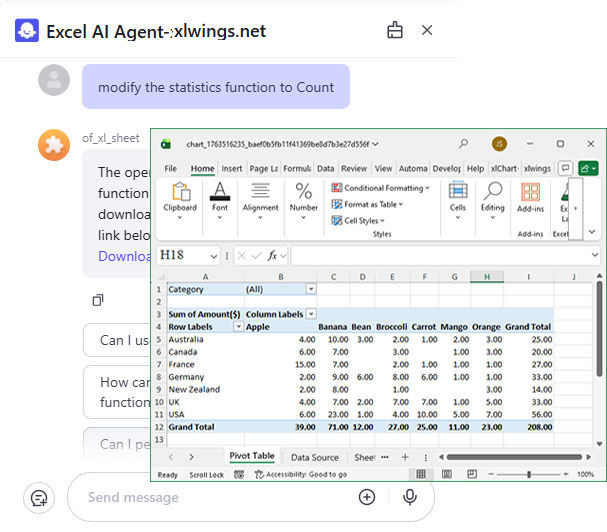Start a new chat with the bubble icon

click(39, 498)
